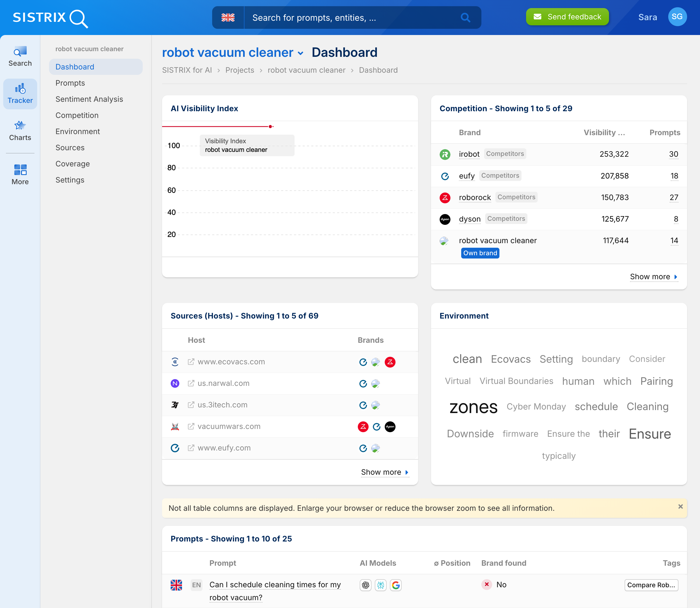Click the Google Gemini model icon
This screenshot has height=608, width=700.
(x=396, y=585)
